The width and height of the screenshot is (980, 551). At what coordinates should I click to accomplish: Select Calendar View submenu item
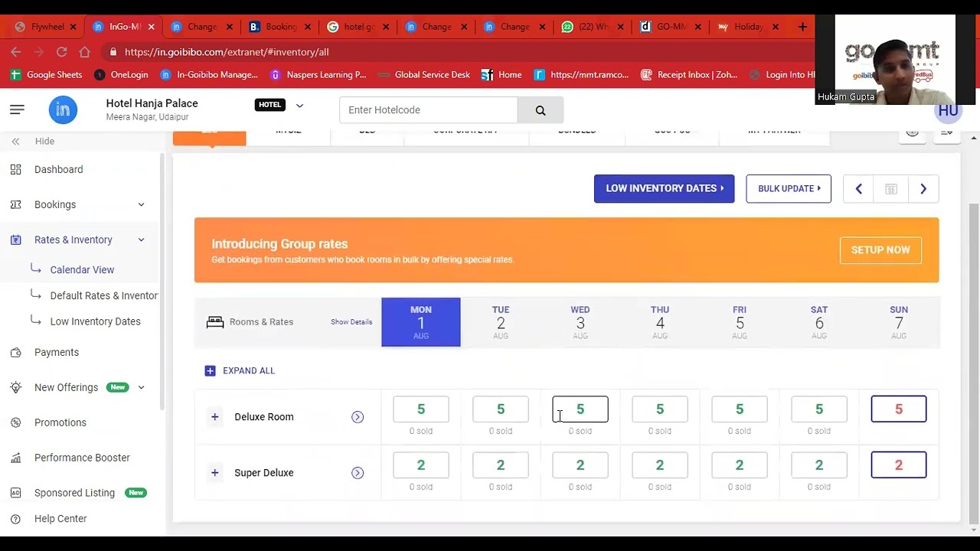pos(82,270)
